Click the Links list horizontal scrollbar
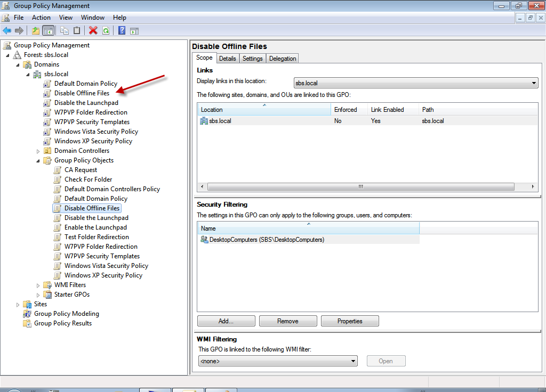This screenshot has height=392, width=546. click(360, 187)
